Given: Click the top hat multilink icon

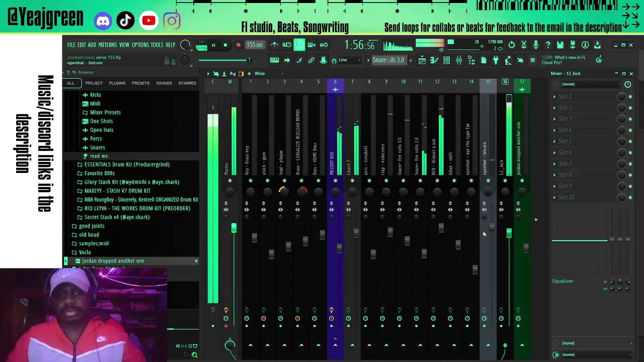Looking at the screenshot, I should coord(324,60).
